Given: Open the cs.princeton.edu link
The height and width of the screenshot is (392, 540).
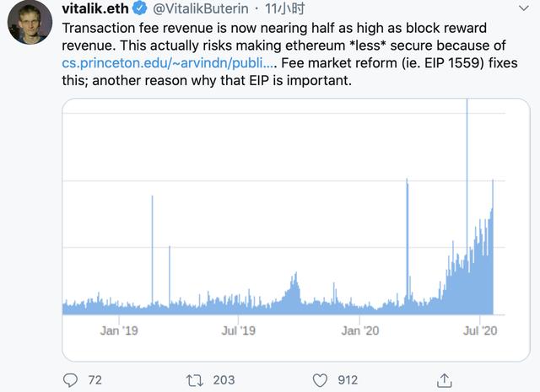Looking at the screenshot, I should tap(169, 63).
